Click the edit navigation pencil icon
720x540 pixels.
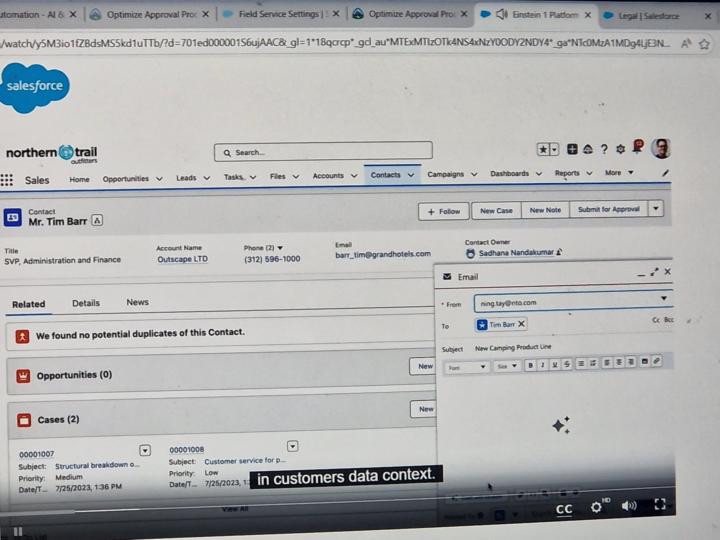coord(666,173)
